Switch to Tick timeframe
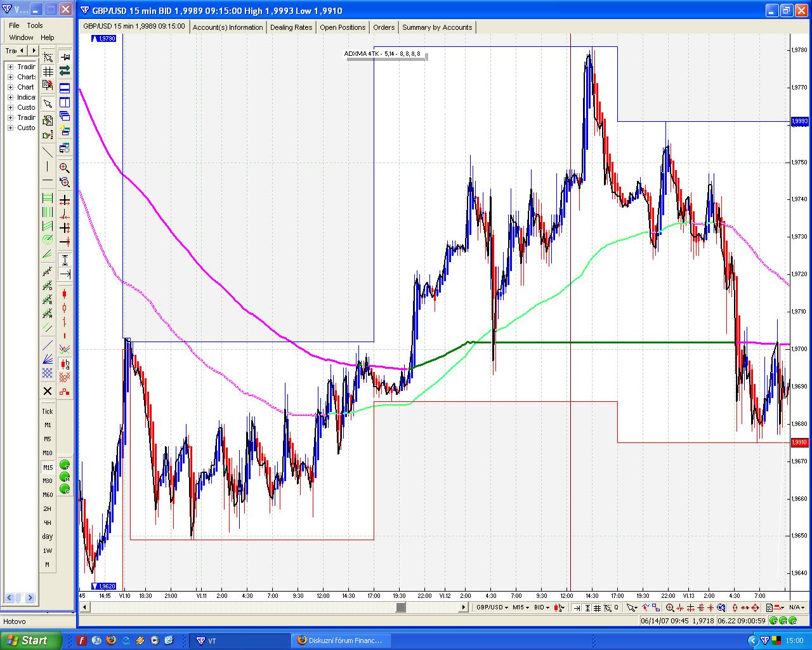Image resolution: width=812 pixels, height=650 pixels. pyautogui.click(x=48, y=411)
